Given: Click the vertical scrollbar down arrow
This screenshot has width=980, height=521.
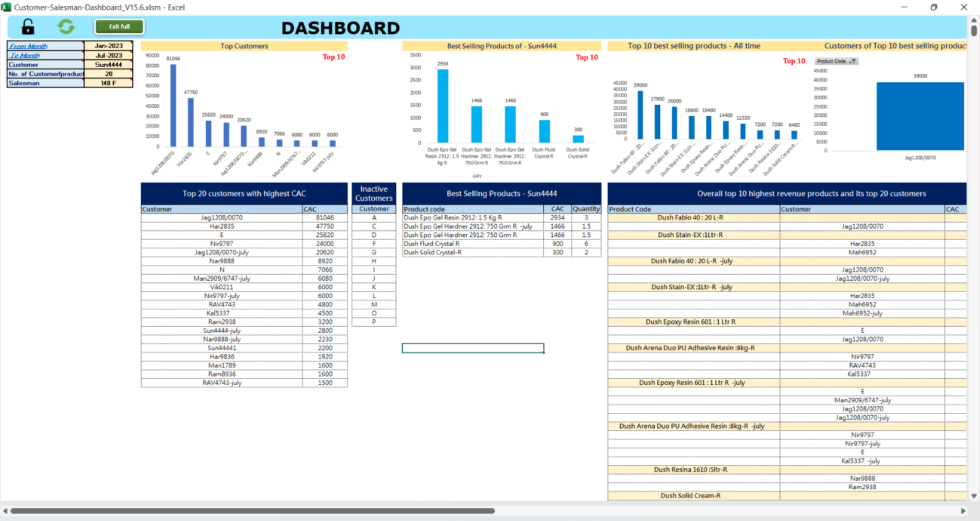Looking at the screenshot, I should tap(974, 496).
